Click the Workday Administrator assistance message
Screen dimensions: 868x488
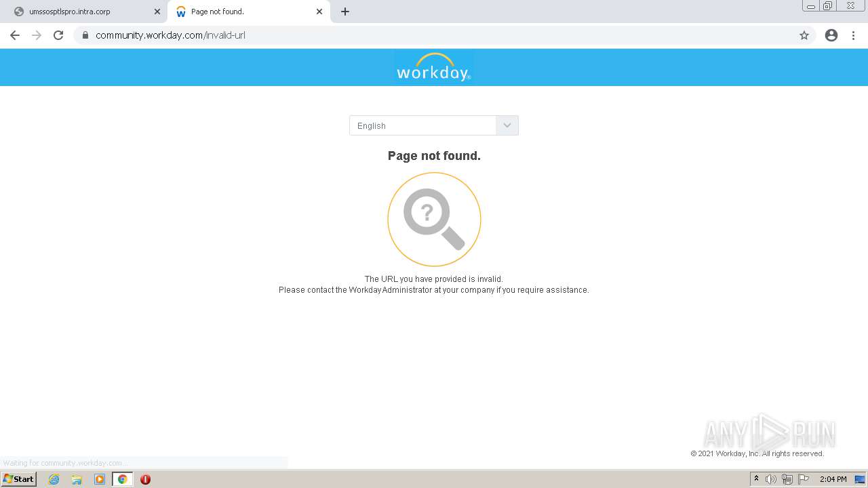(x=434, y=290)
